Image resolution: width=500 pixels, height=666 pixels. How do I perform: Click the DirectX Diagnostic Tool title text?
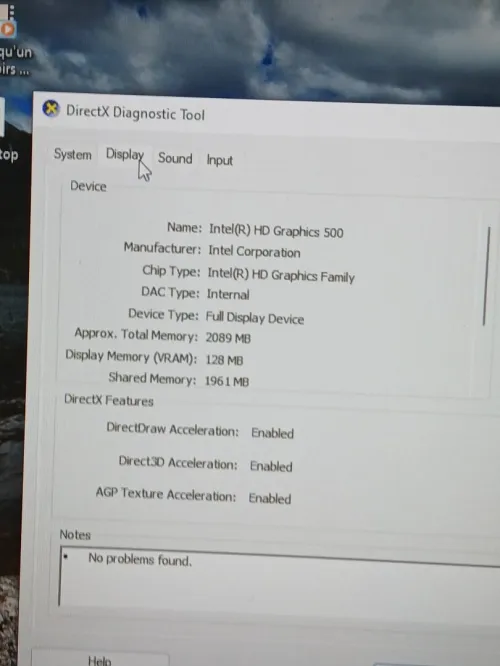[x=136, y=113]
